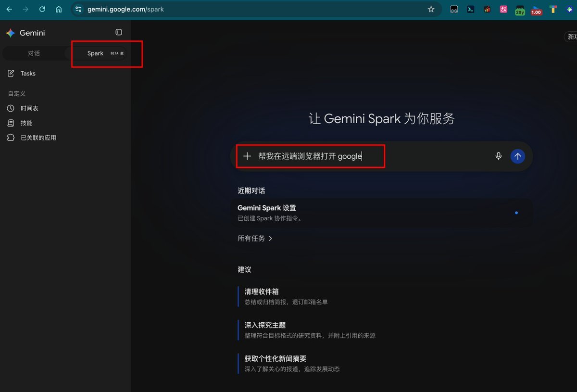577x392 pixels.
Task: Click the Gemini logo sparkle icon
Action: pyautogui.click(x=11, y=33)
